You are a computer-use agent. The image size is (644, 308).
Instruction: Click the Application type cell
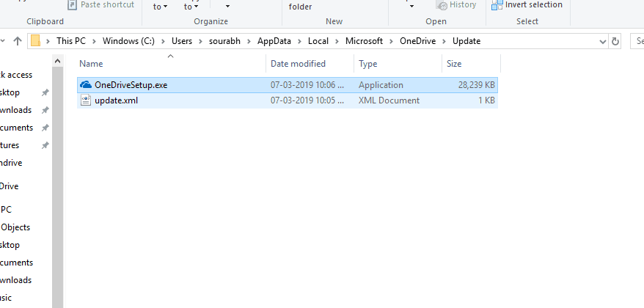tap(381, 85)
